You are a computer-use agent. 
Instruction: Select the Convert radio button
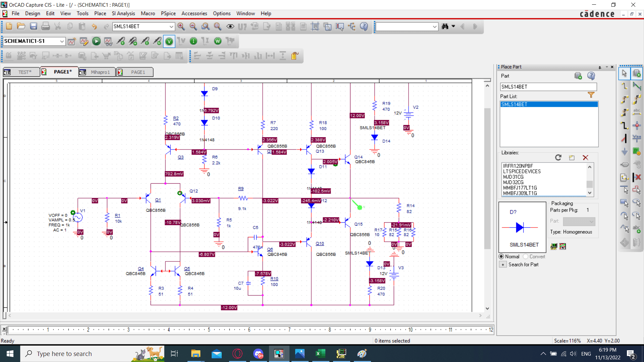[x=526, y=256]
